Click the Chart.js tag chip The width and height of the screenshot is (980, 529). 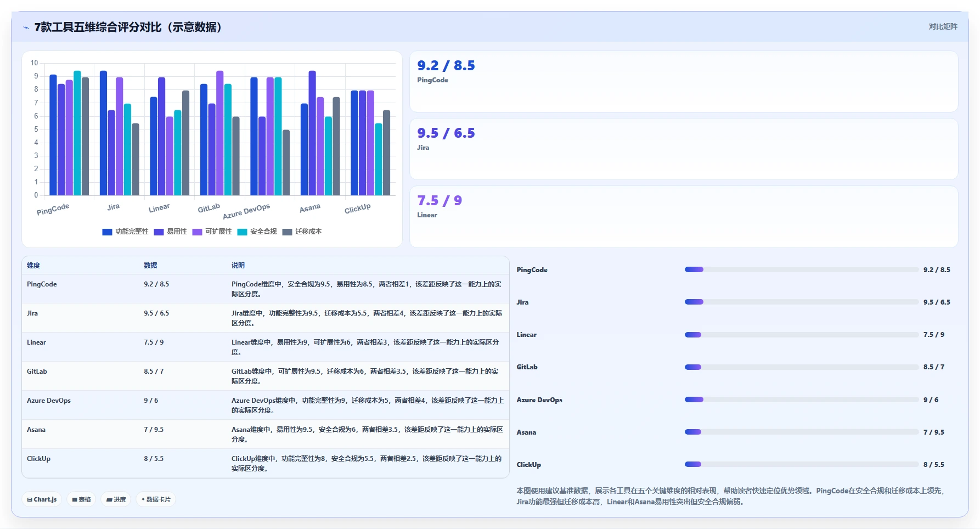coord(42,499)
